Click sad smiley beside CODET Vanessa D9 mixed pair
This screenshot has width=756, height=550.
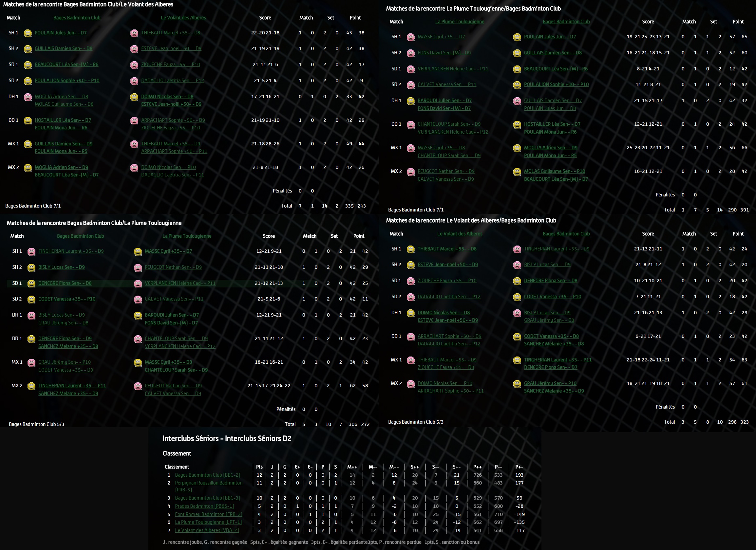(31, 362)
